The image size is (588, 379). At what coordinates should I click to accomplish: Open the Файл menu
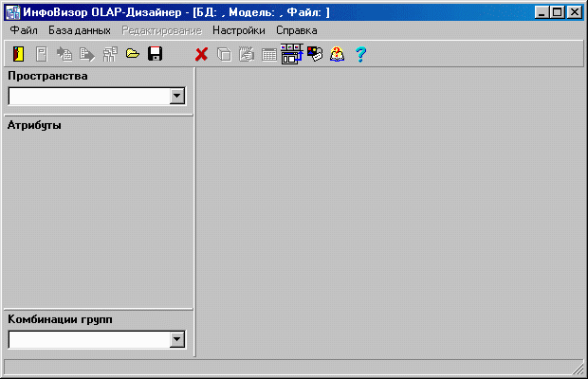[x=24, y=30]
